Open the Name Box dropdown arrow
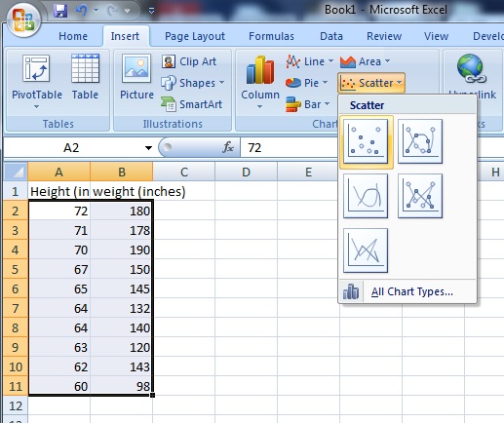This screenshot has width=504, height=423. pos(148,148)
